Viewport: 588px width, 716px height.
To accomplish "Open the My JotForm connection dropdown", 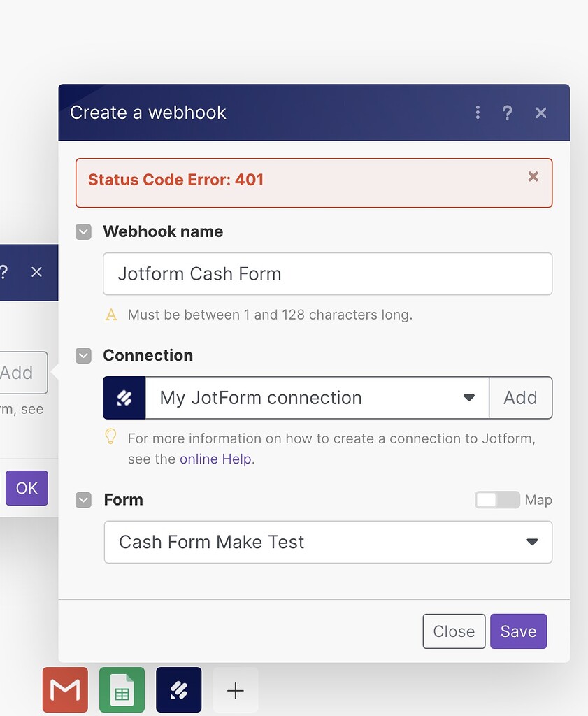I will coord(468,397).
